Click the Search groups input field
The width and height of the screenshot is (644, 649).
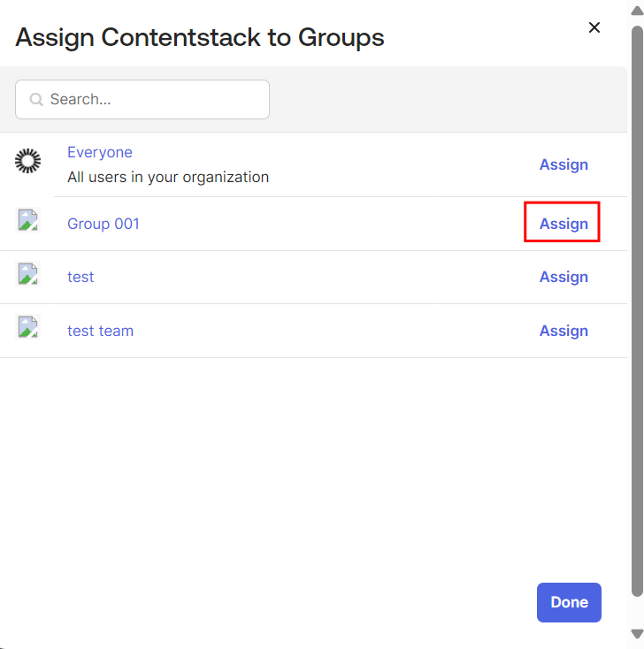[142, 99]
